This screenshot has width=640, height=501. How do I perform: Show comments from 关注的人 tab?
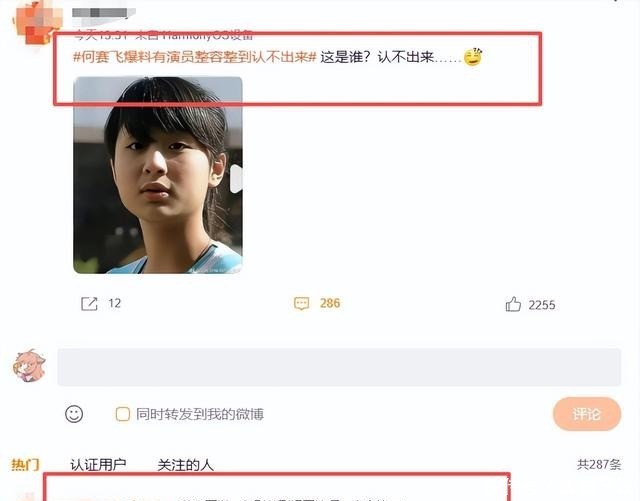coord(185,465)
